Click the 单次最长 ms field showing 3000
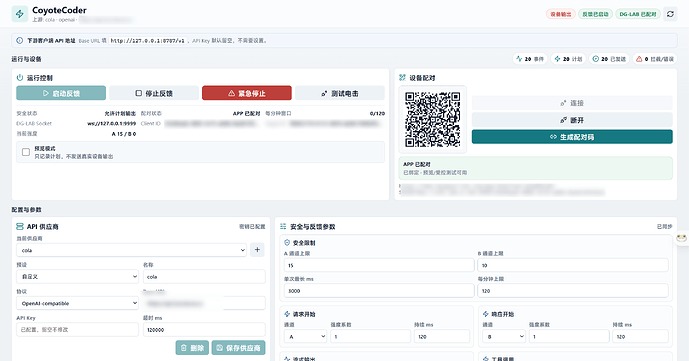The height and width of the screenshot is (361, 689). 379,291
